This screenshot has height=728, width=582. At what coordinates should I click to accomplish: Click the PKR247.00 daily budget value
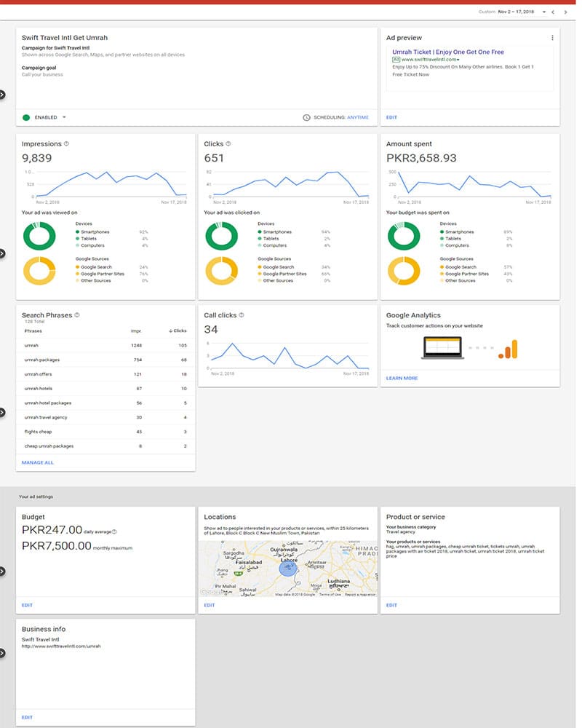[x=52, y=530]
